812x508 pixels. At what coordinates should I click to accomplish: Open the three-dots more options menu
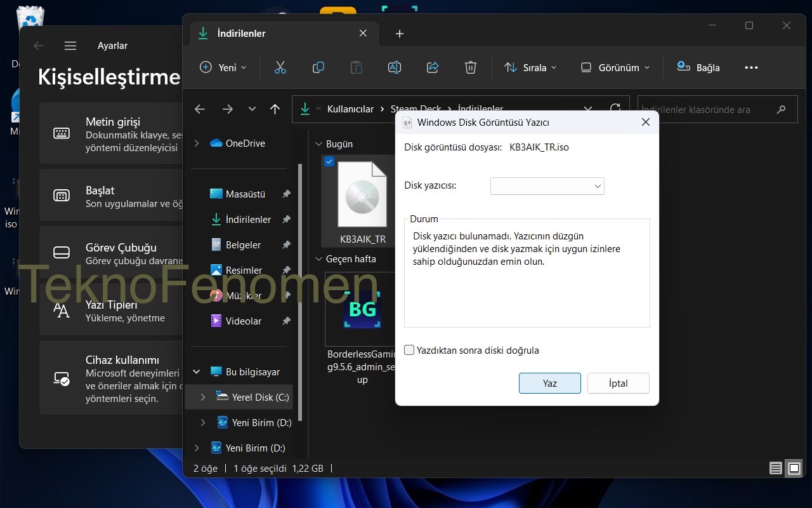[x=751, y=67]
